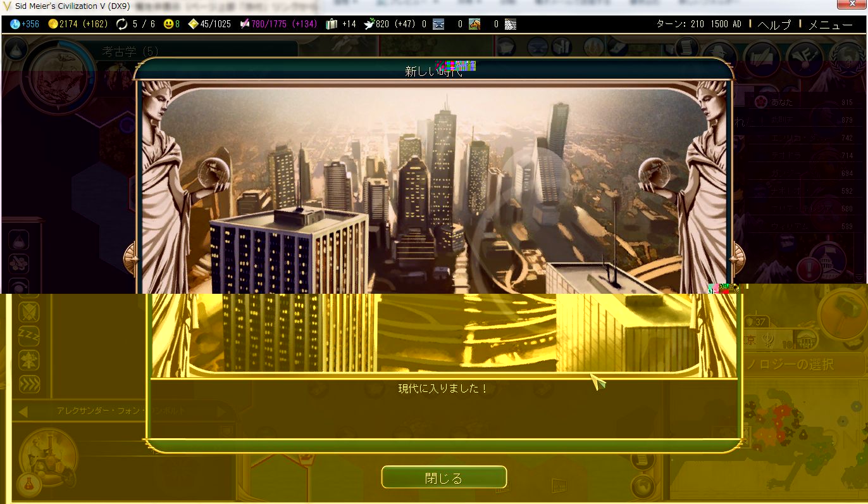
Task: Click the 閉じる button to dismiss the popup
Action: pyautogui.click(x=444, y=477)
